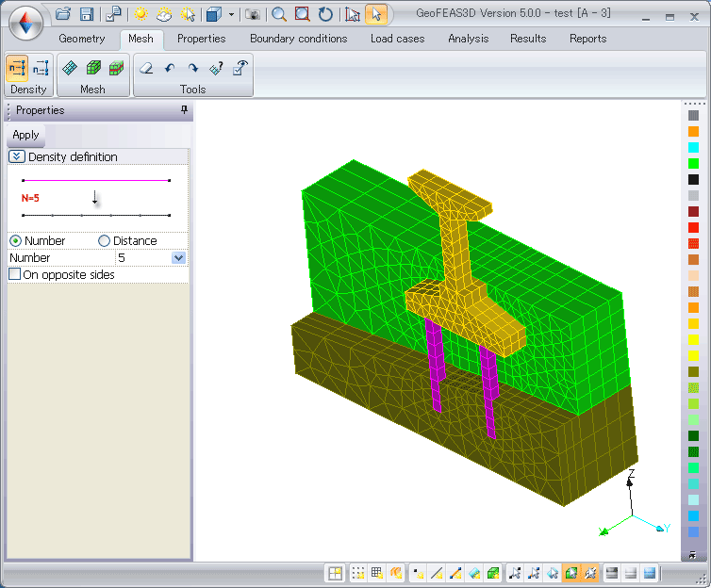Screen dimensions: 711x588
Task: Select the box selection cursor tool
Action: click(353, 14)
